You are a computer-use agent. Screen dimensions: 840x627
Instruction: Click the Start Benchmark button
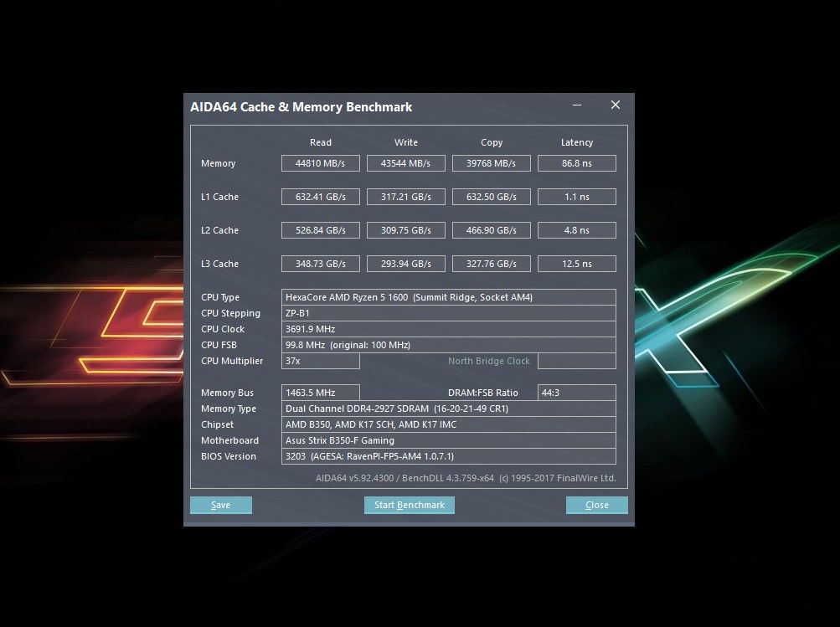point(410,505)
